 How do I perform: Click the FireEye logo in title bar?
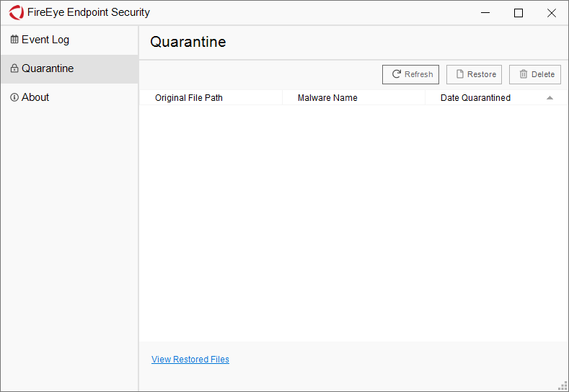click(16, 13)
